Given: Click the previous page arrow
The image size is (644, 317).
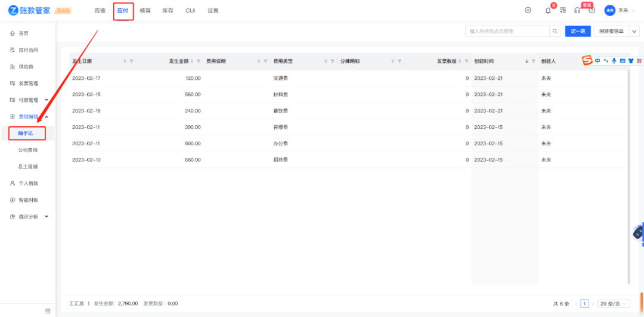Looking at the screenshot, I should pos(576,304).
